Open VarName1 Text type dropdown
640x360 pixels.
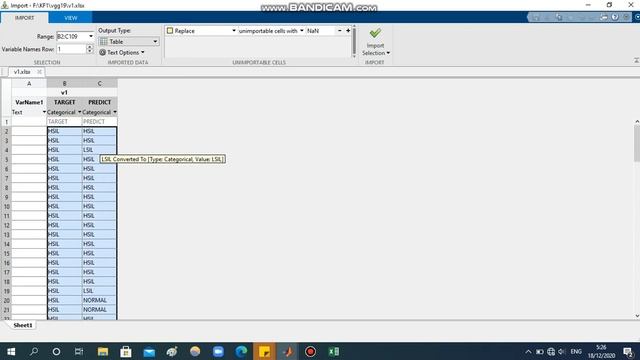pos(44,112)
